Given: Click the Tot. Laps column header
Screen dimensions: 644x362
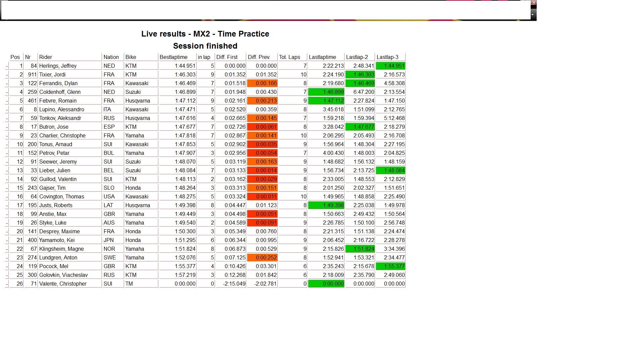Looking at the screenshot, I should [289, 57].
